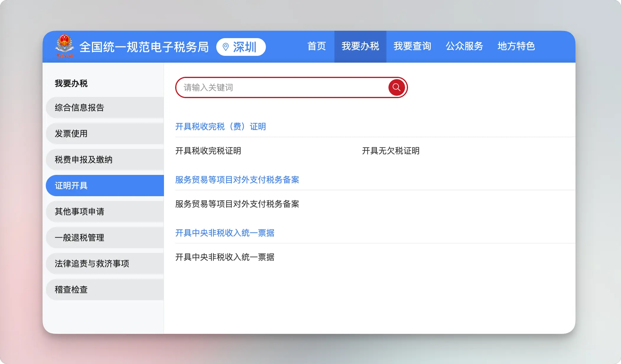Click the 开具无欠税证明 link

[x=391, y=151]
